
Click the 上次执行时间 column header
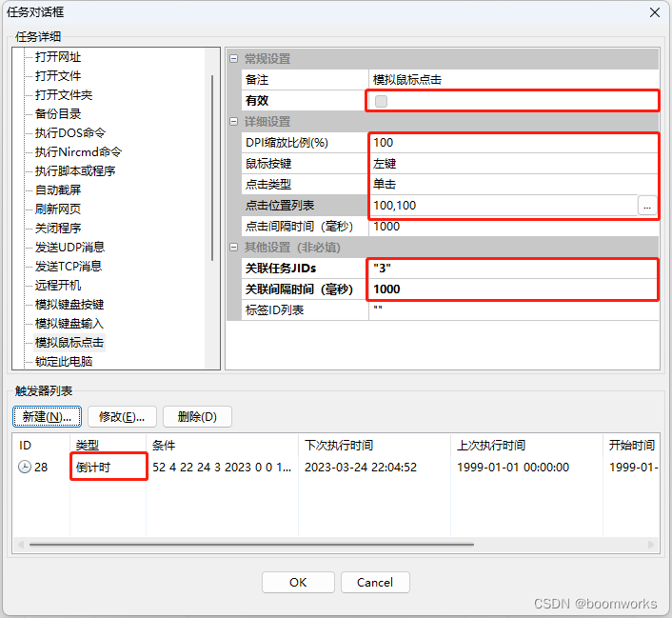[526, 445]
